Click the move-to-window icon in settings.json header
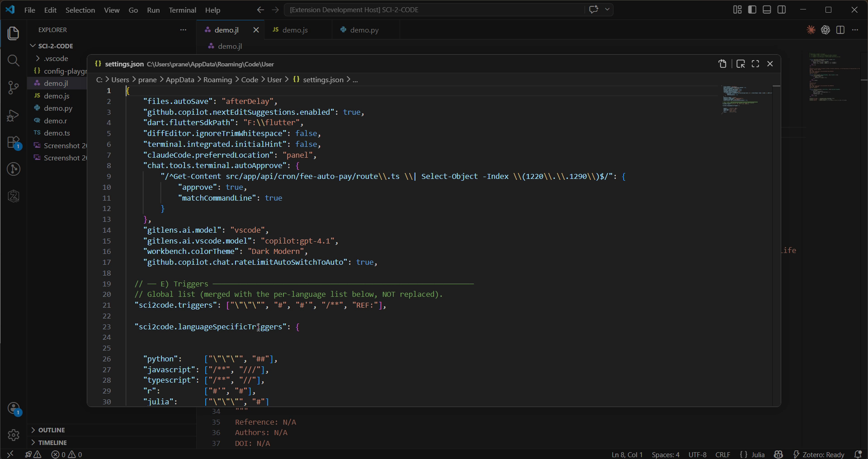The image size is (868, 459). [x=741, y=64]
